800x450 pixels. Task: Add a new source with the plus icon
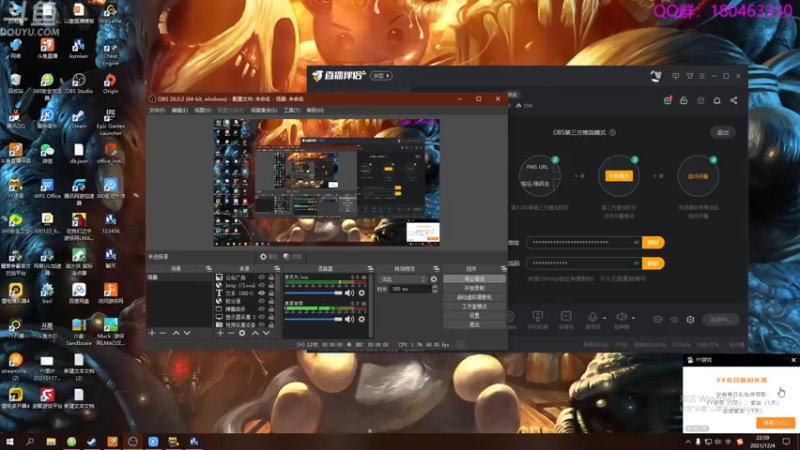pos(220,333)
